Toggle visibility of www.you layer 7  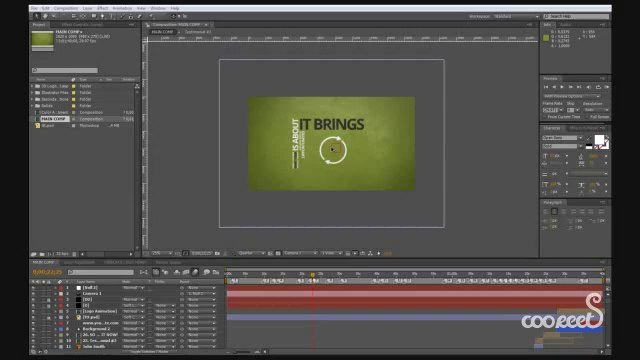(x=33, y=323)
